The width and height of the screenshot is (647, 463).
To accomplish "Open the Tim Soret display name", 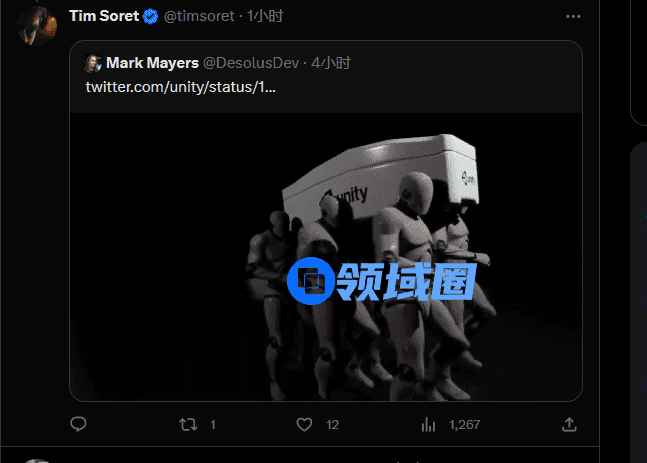I will pyautogui.click(x=104, y=16).
